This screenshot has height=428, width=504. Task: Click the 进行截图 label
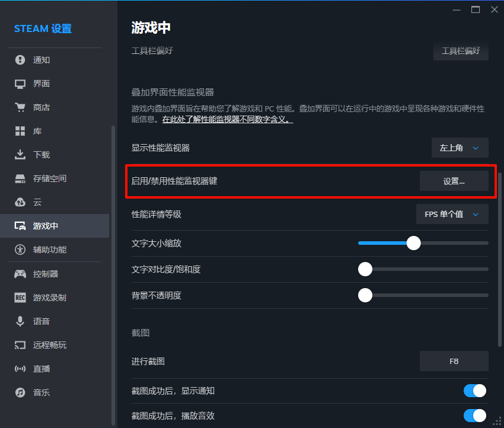coord(148,362)
